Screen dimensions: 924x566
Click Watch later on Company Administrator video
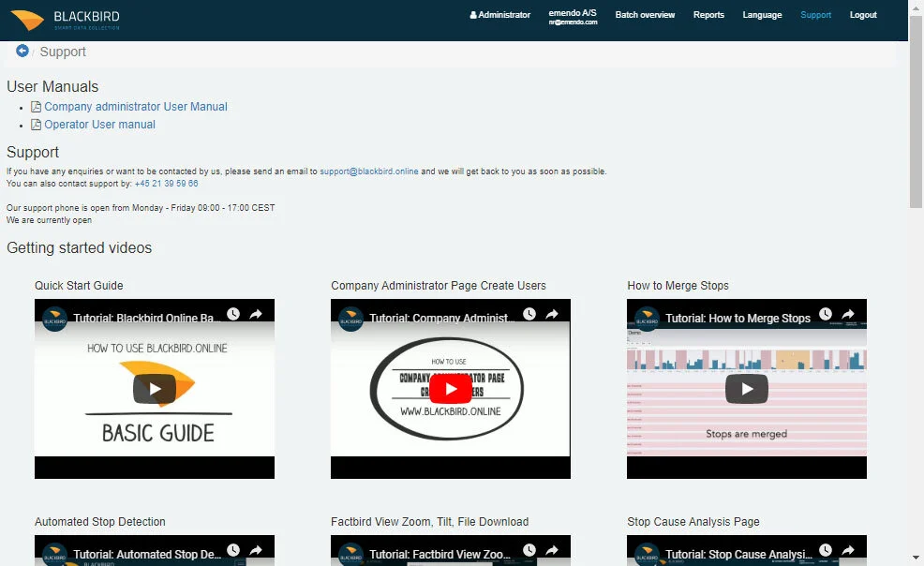(529, 314)
